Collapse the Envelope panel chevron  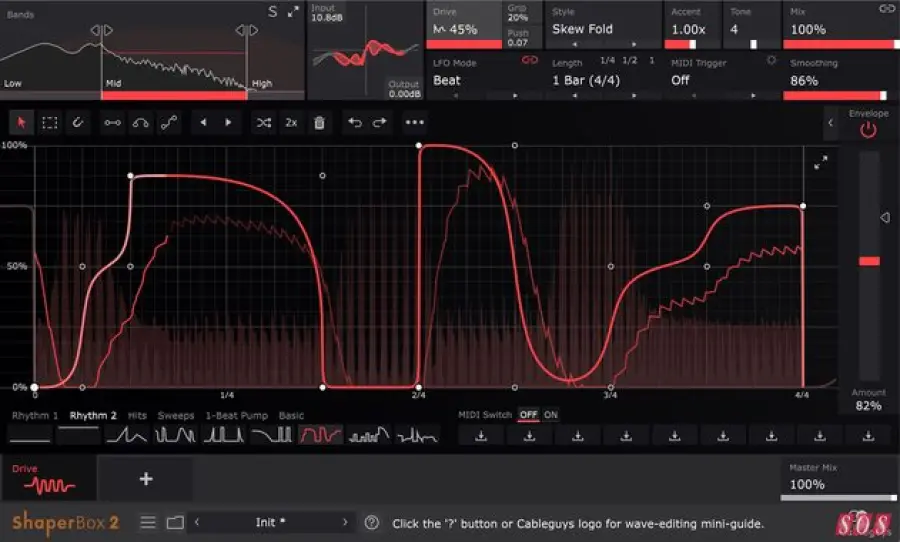[x=831, y=122]
